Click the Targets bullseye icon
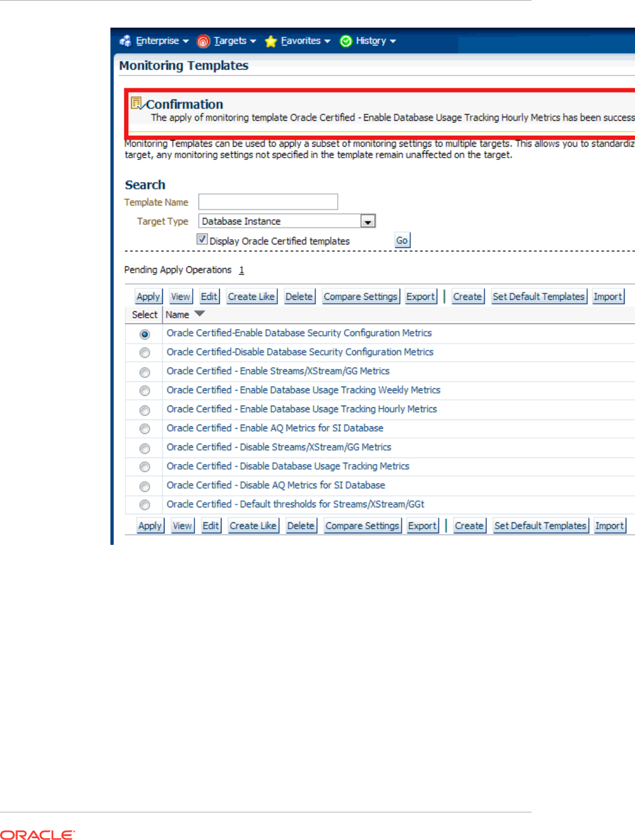Screen dimensions: 635x840 coord(203,41)
